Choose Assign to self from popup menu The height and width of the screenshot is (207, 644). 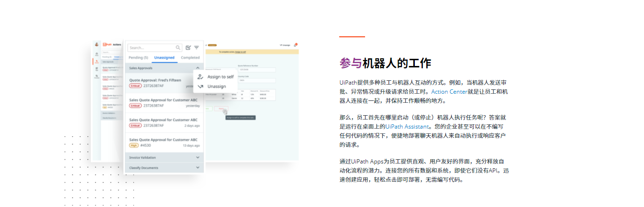coord(215,77)
